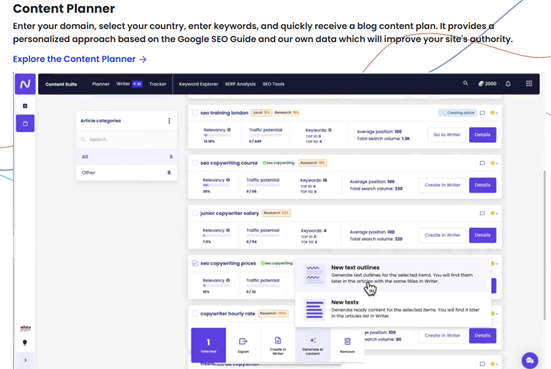Screen dimensions: 551x369
Task: Open the Explore the Content Planner link
Action: 79,59
